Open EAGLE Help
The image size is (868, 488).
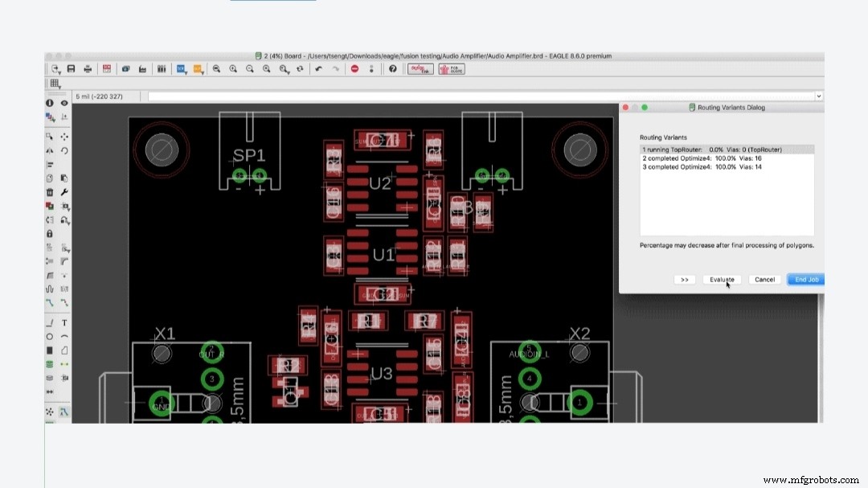[392, 69]
